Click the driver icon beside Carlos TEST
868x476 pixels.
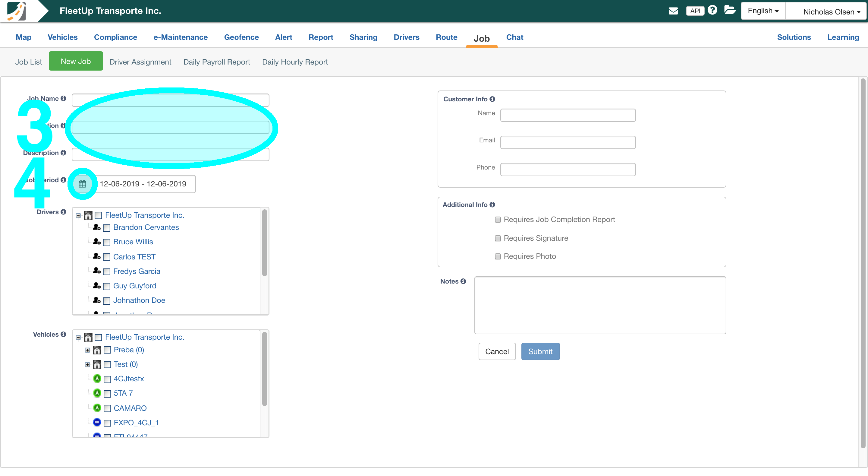point(97,256)
